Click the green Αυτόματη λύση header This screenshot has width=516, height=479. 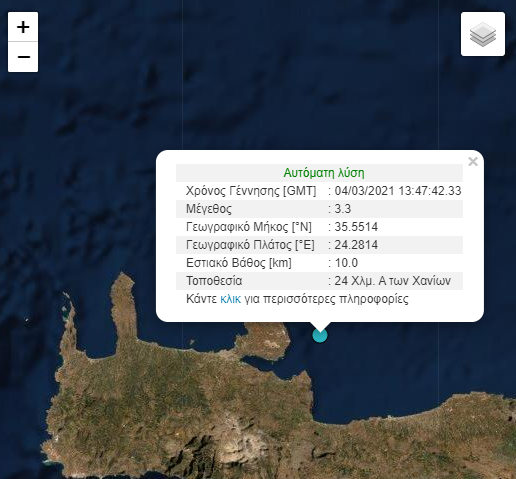pyautogui.click(x=324, y=173)
